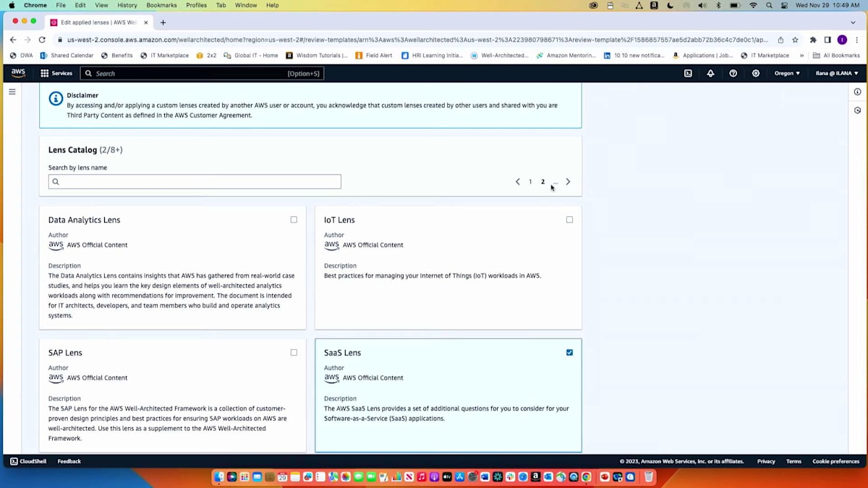Expand the bookmarks overflow chevron
Screen dimensions: 868x488
801,55
